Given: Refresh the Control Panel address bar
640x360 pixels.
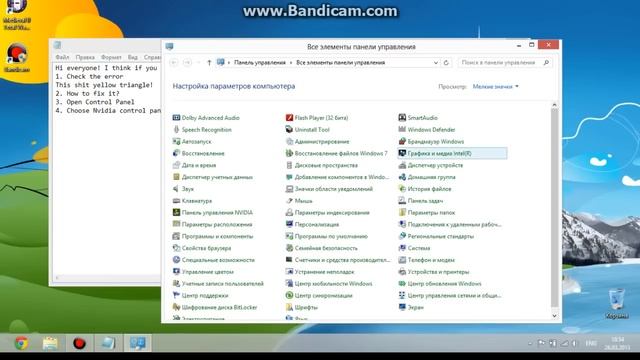Looking at the screenshot, I should pyautogui.click(x=446, y=62).
